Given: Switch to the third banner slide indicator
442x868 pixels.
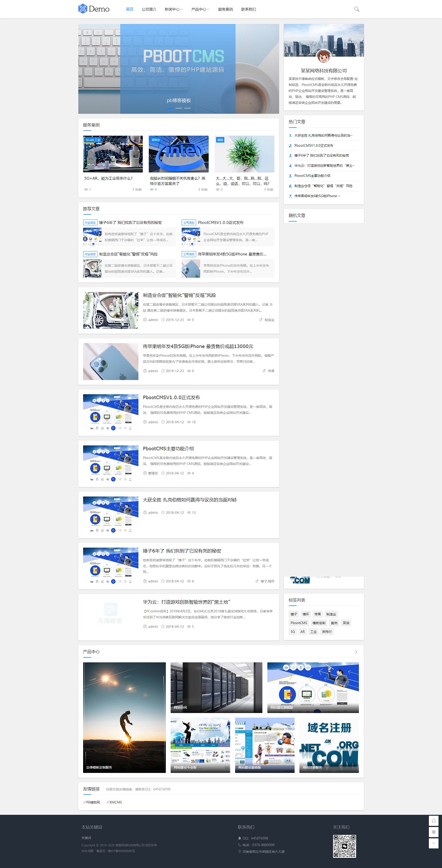Looking at the screenshot, I should pyautogui.click(x=187, y=108).
